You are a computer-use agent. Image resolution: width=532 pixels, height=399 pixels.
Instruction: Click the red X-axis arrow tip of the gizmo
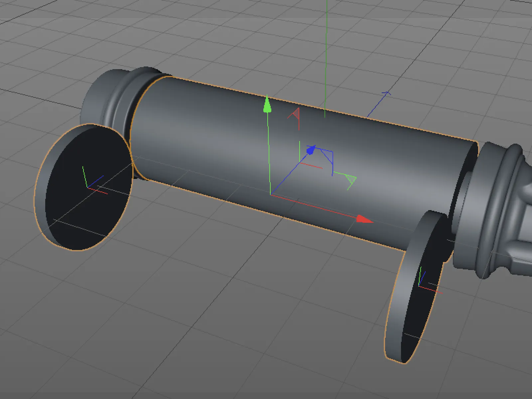point(364,219)
